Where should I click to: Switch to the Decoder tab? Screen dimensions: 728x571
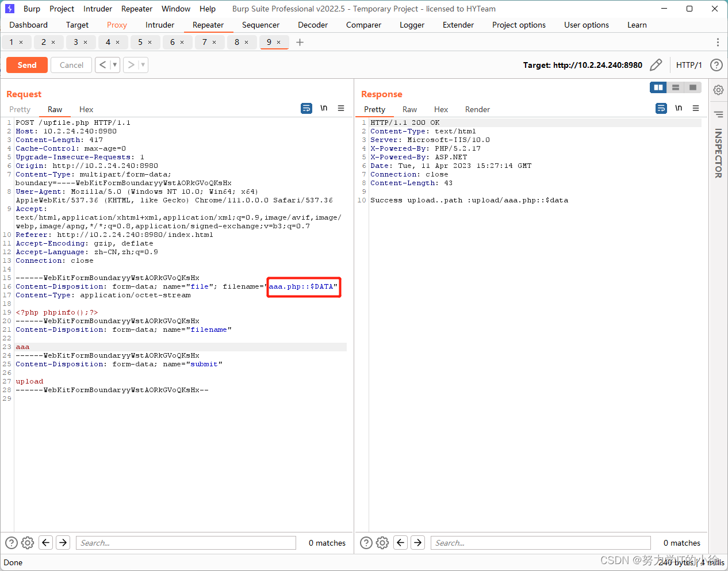coord(313,25)
